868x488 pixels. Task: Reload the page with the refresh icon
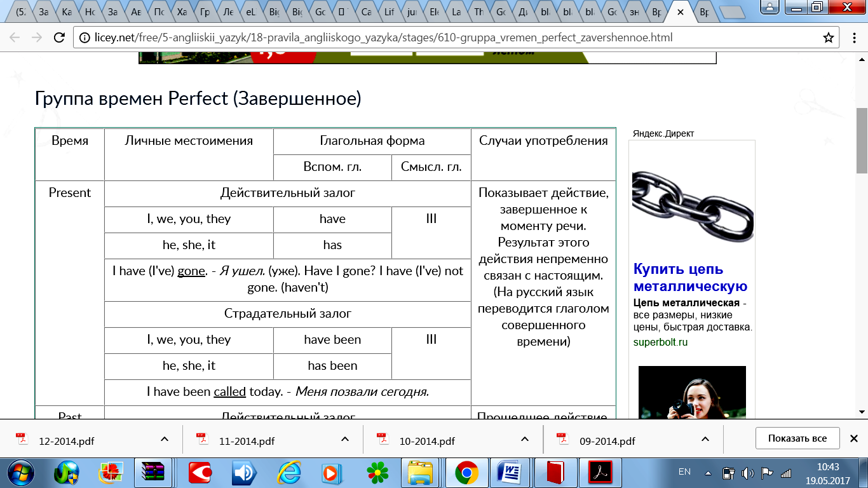58,37
